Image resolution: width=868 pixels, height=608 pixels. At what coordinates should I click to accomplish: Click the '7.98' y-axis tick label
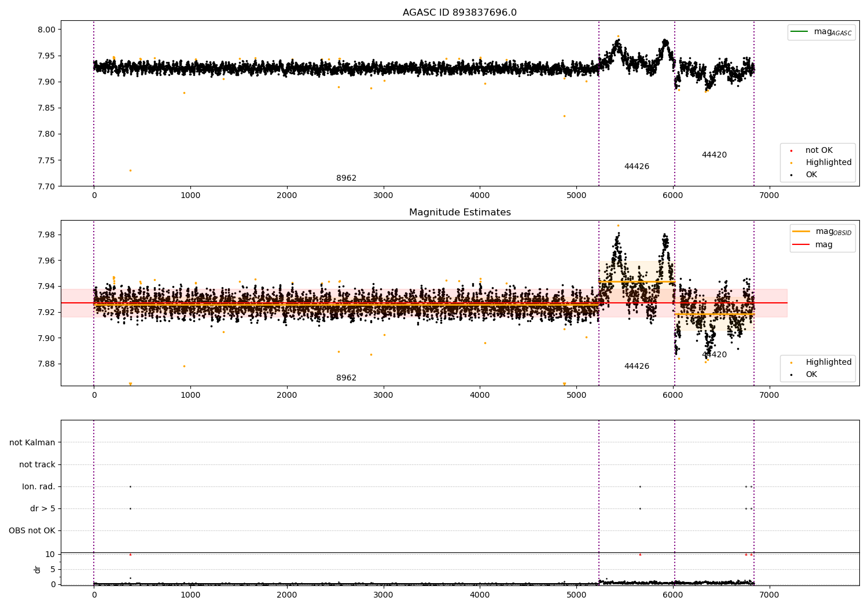(x=47, y=235)
